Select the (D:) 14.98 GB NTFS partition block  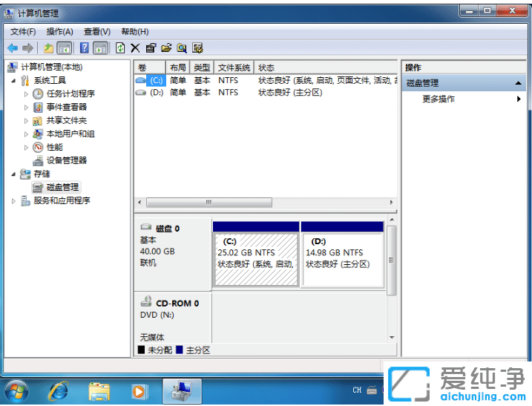point(342,255)
